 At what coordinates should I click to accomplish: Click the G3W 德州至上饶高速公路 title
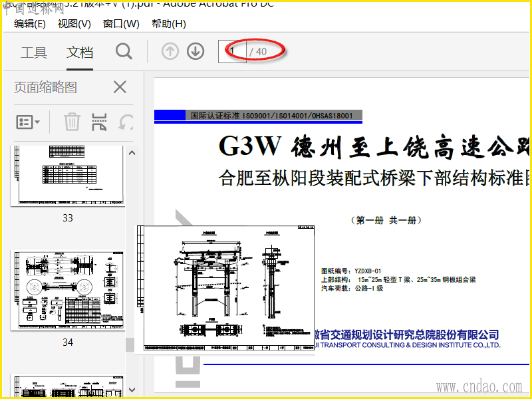click(374, 147)
